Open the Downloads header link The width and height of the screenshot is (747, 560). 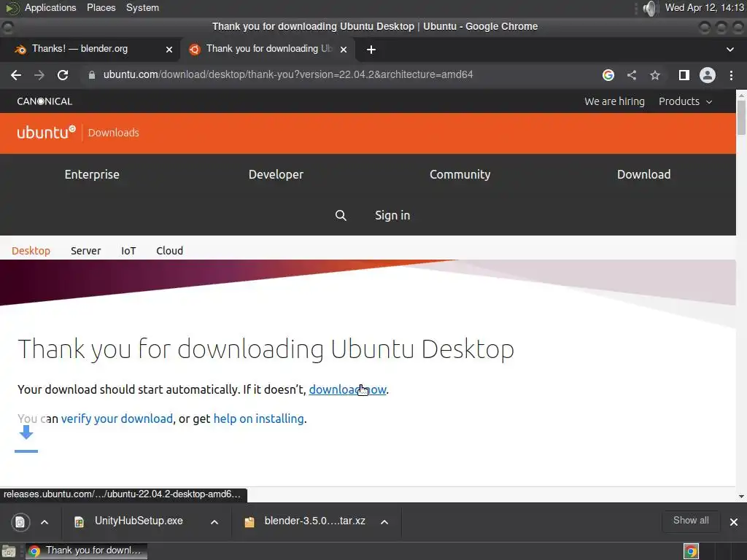click(x=113, y=133)
